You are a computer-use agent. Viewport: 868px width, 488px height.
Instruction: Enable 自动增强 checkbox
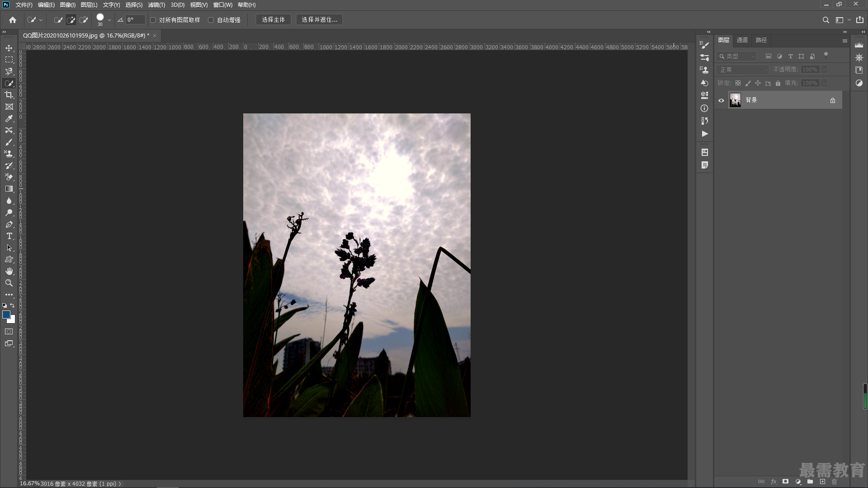click(x=211, y=20)
